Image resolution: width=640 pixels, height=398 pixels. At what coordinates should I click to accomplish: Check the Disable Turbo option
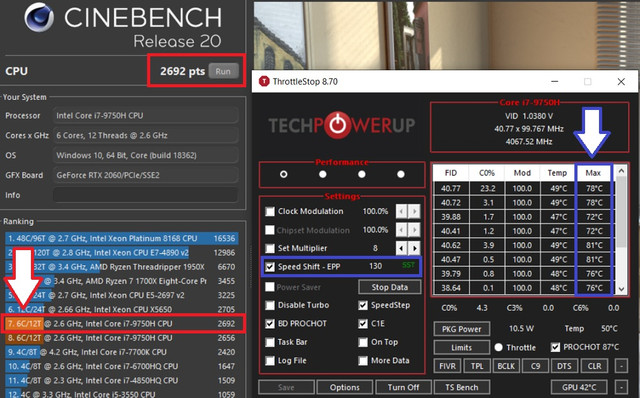270,305
